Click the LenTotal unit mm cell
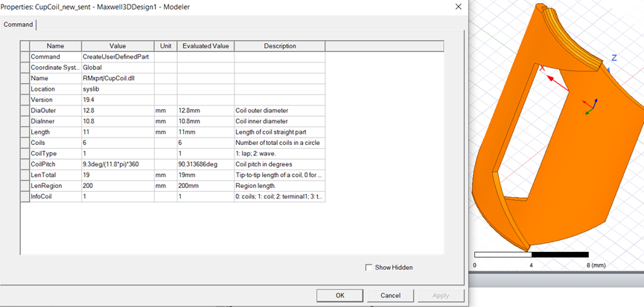Image resolution: width=644 pixels, height=307 pixels. click(x=165, y=175)
